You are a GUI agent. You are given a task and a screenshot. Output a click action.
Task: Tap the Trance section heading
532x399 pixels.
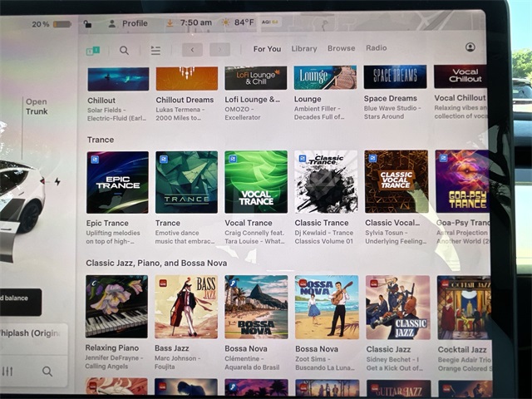point(101,140)
